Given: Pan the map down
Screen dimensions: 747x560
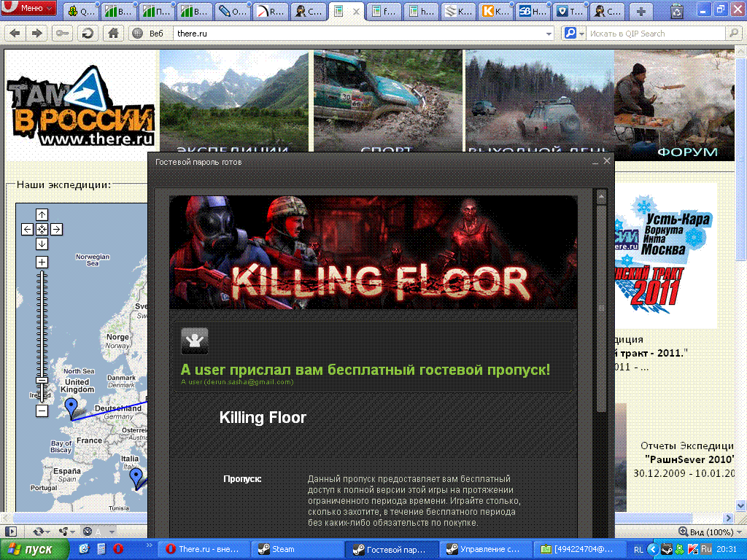Looking at the screenshot, I should [x=42, y=244].
